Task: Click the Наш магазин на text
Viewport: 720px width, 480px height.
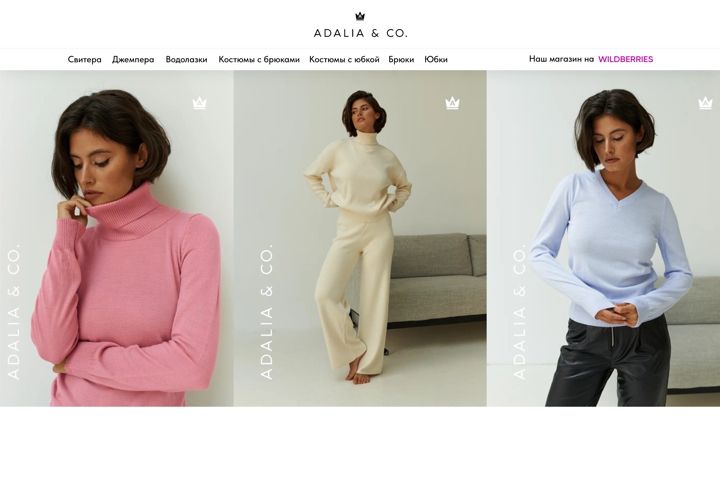Action: click(561, 59)
